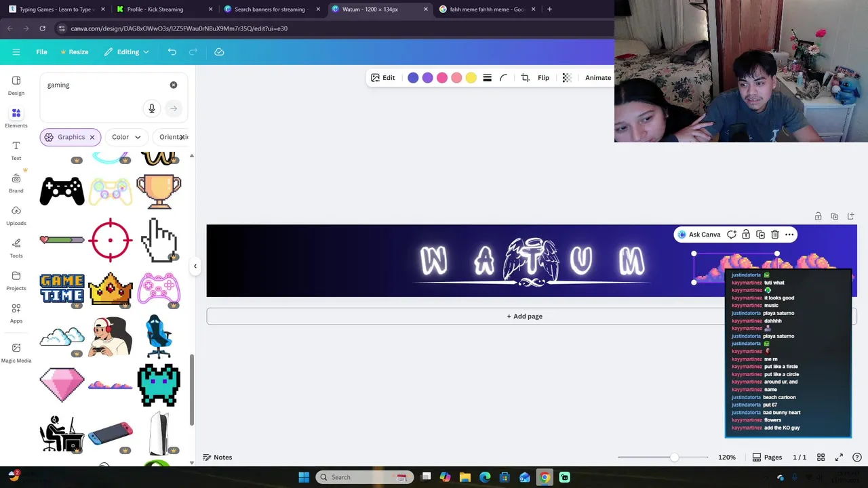Click the 120% zoom level value
The height and width of the screenshot is (488, 868).
tap(727, 457)
